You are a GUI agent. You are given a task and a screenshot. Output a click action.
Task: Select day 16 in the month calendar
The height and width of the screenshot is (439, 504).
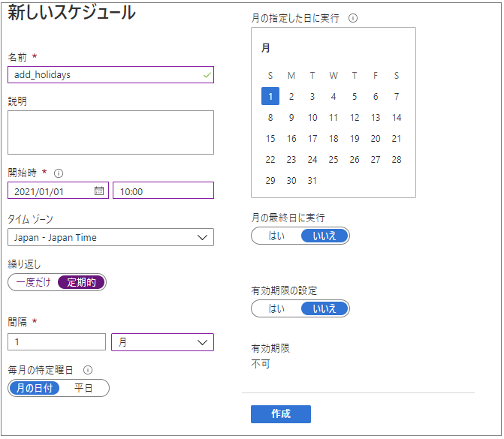tap(291, 138)
